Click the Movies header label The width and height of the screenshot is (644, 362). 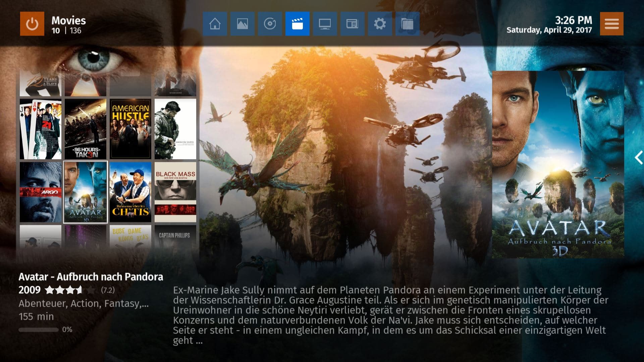click(x=69, y=20)
